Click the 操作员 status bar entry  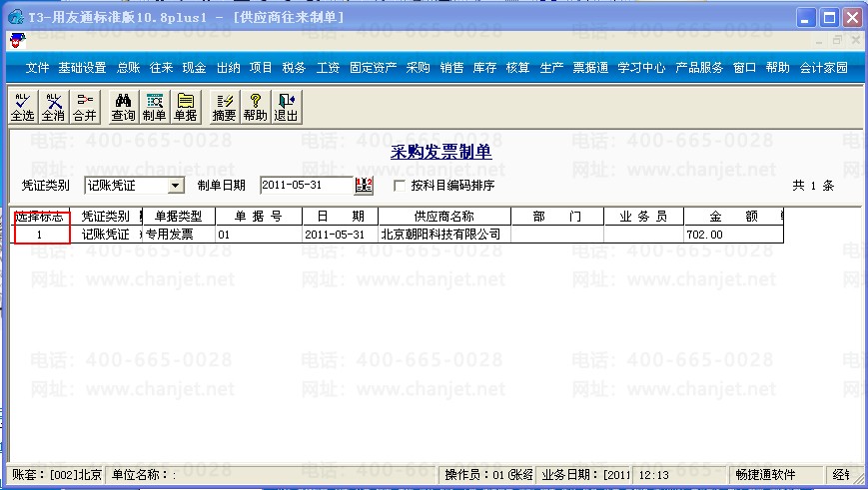[x=488, y=474]
